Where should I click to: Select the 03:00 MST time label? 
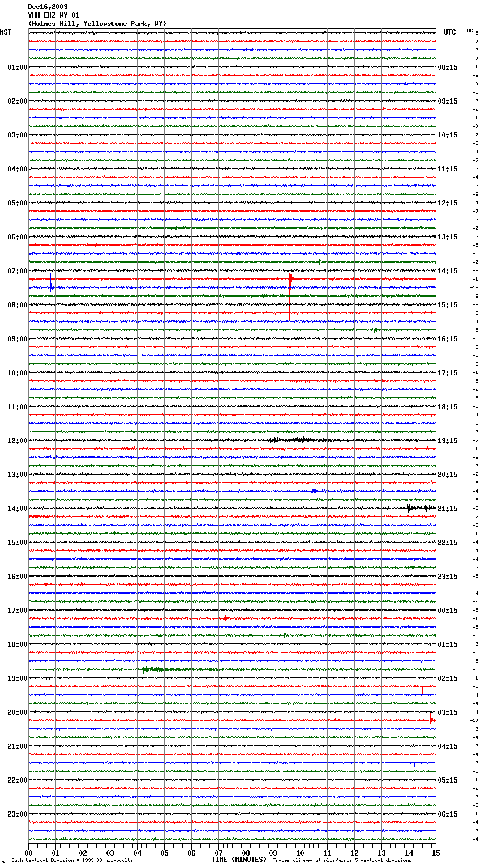18,135
